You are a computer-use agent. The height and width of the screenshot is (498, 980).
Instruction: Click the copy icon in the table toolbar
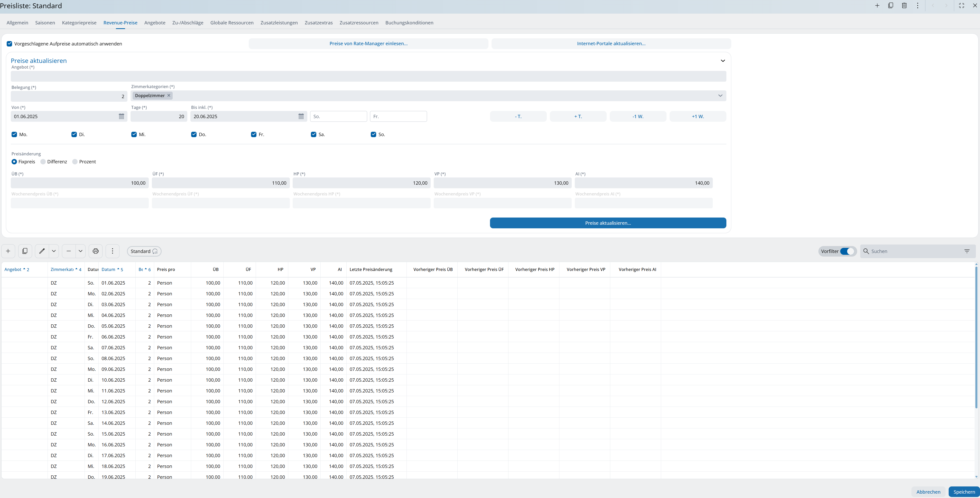pos(25,251)
